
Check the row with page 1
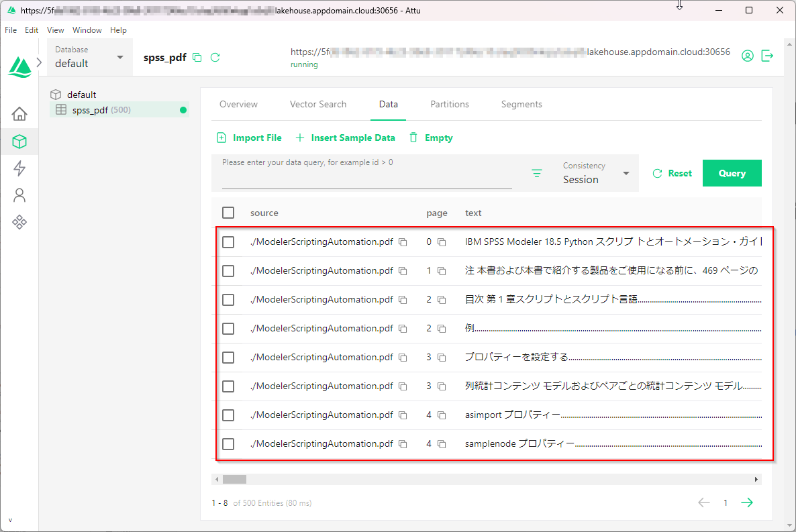pyautogui.click(x=228, y=271)
